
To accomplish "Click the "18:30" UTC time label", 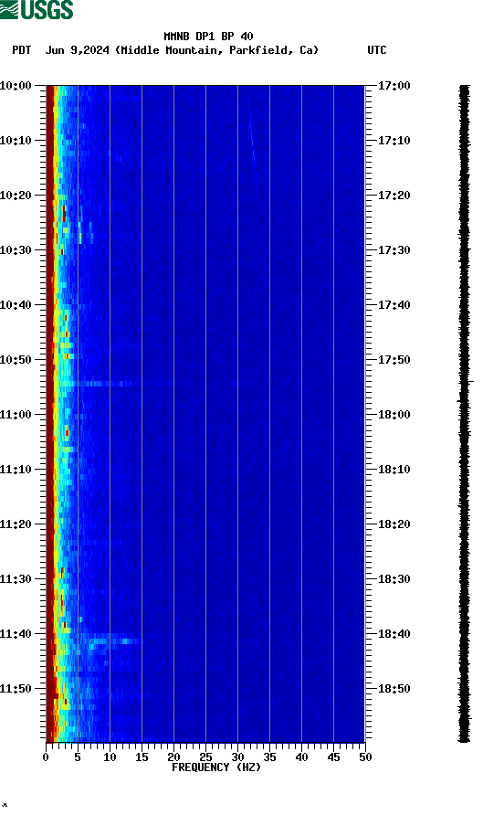I will coord(394,579).
